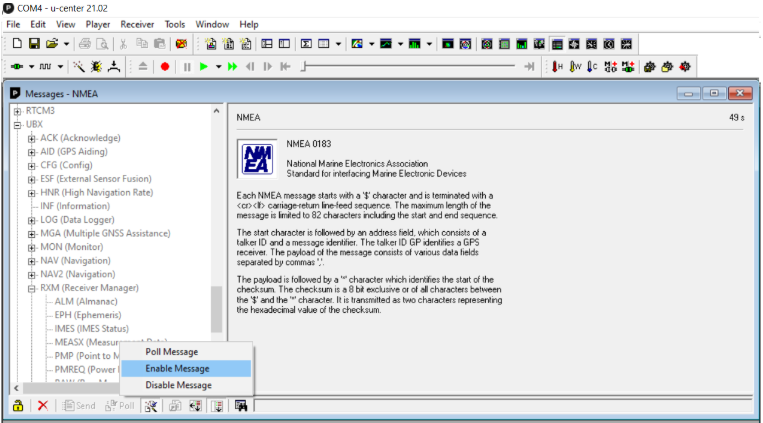This screenshot has width=763, height=423.
Task: Open the Help menu
Action: tap(249, 24)
